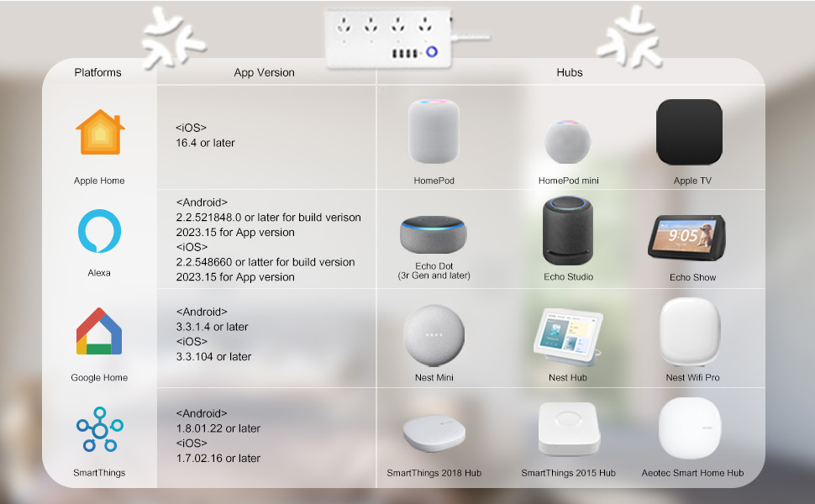This screenshot has width=815, height=504.
Task: Click <iOS> in the Apple Home row
Action: coord(192,128)
